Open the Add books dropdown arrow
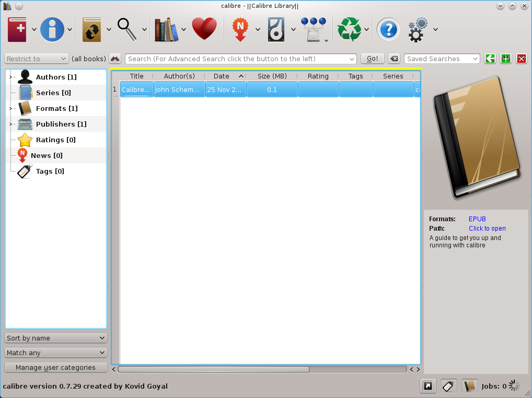This screenshot has height=398, width=532. coord(34,29)
